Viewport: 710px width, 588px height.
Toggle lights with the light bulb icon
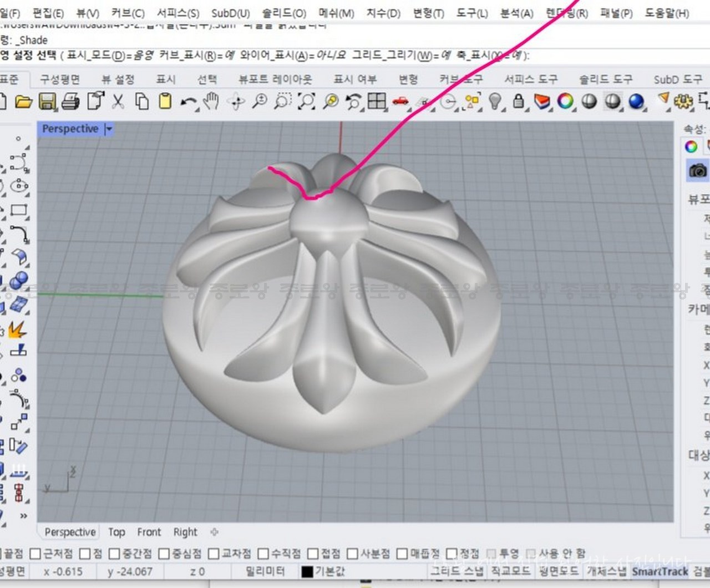pos(495,102)
